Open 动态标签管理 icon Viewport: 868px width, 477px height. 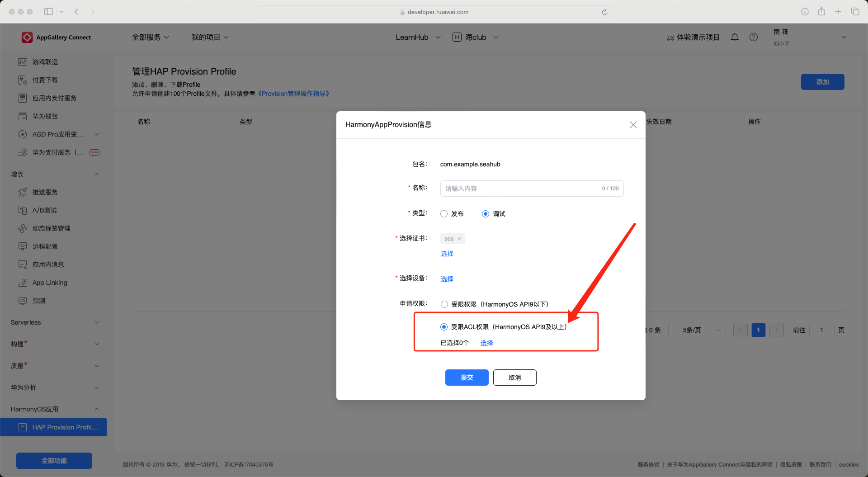click(x=23, y=228)
